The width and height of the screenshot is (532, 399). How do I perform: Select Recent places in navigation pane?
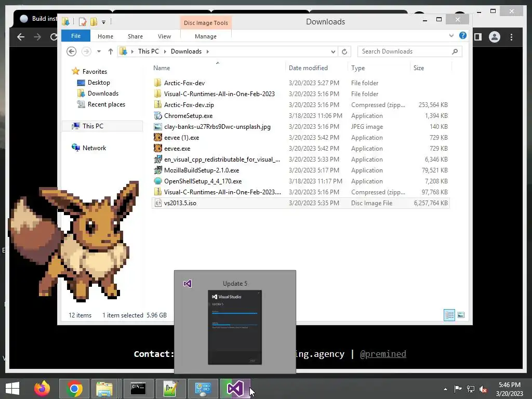[x=106, y=104]
